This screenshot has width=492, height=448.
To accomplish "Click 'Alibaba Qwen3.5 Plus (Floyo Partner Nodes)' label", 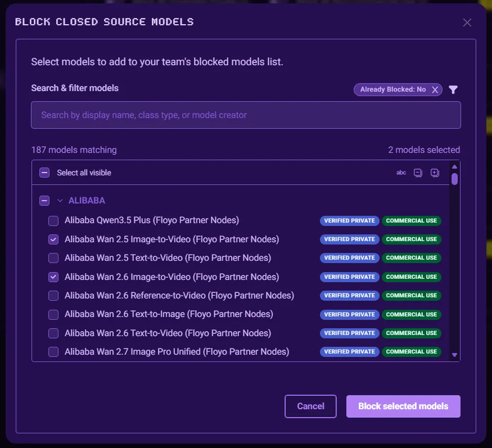I will [x=152, y=220].
